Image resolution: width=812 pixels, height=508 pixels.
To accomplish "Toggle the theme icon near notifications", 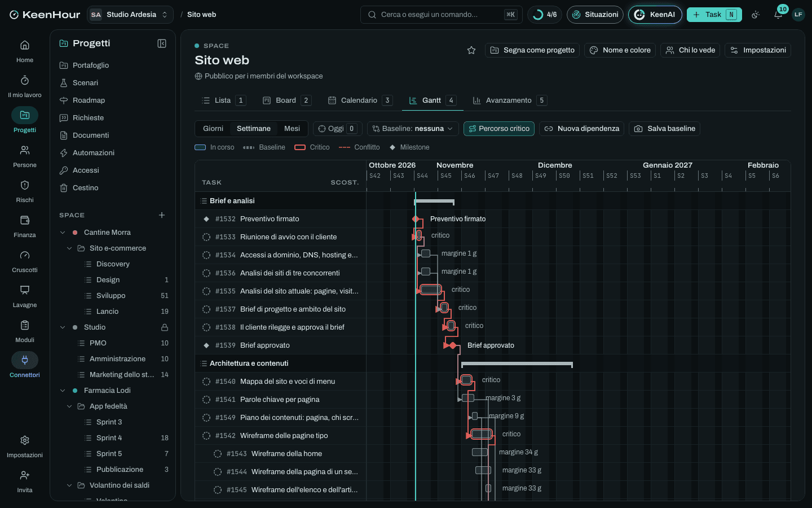I will [x=756, y=15].
